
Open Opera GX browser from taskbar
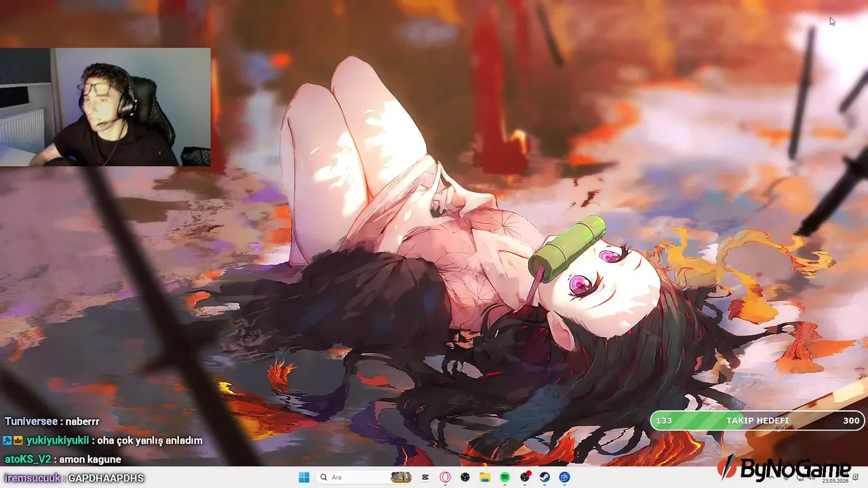coord(446,477)
